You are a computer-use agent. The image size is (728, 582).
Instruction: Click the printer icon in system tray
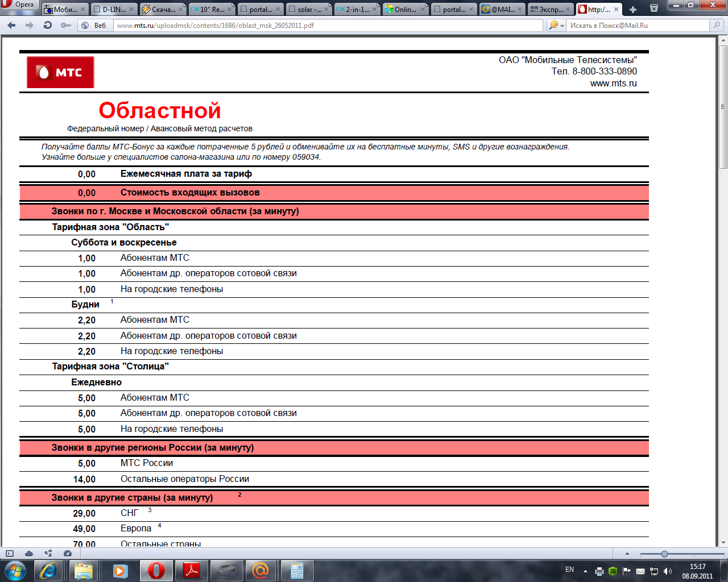(599, 571)
